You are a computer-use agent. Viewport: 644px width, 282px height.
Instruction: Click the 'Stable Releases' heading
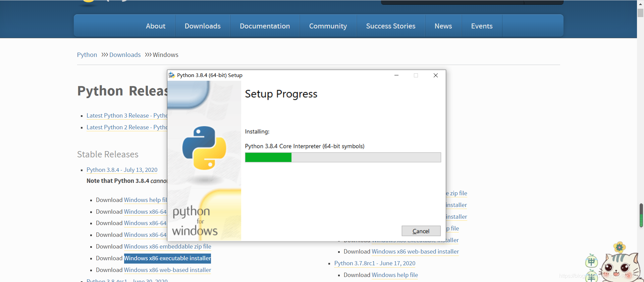point(108,154)
